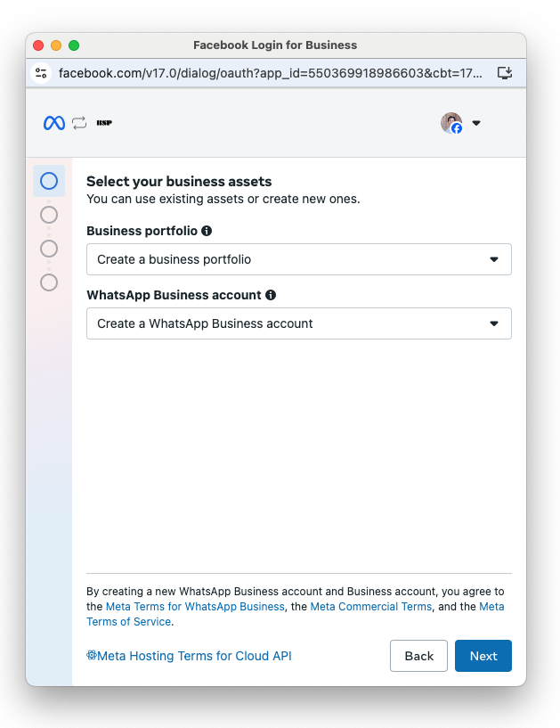The width and height of the screenshot is (560, 728).
Task: Minimize the window with yellow button
Action: [56, 45]
